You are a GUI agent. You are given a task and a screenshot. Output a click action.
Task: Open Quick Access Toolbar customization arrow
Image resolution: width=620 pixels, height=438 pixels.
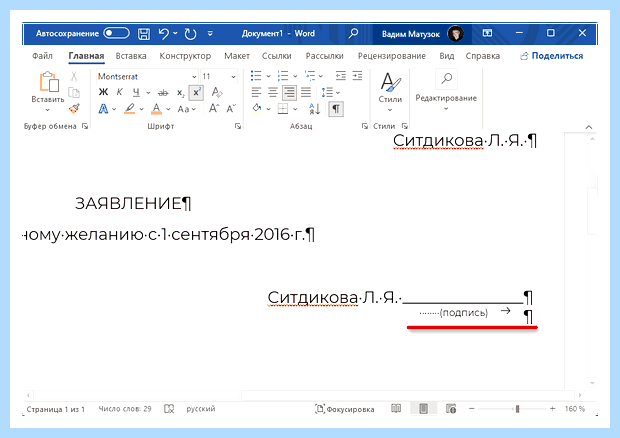pyautogui.click(x=210, y=34)
